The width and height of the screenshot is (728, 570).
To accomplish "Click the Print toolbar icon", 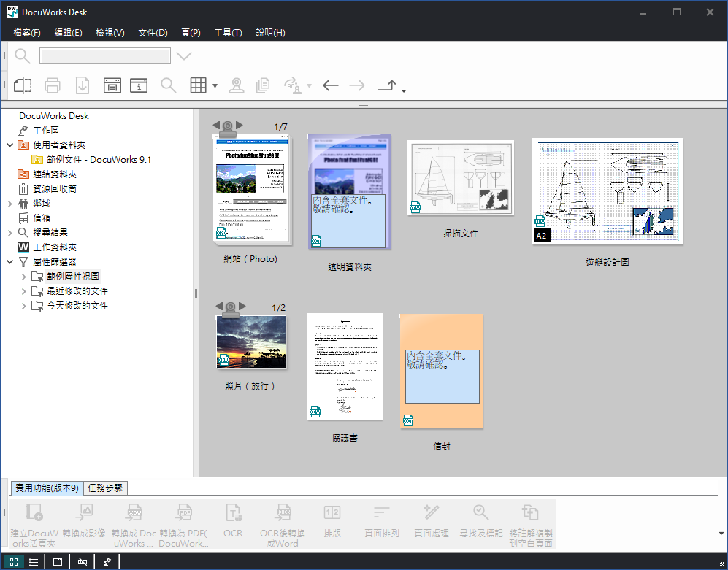I will pyautogui.click(x=53, y=85).
